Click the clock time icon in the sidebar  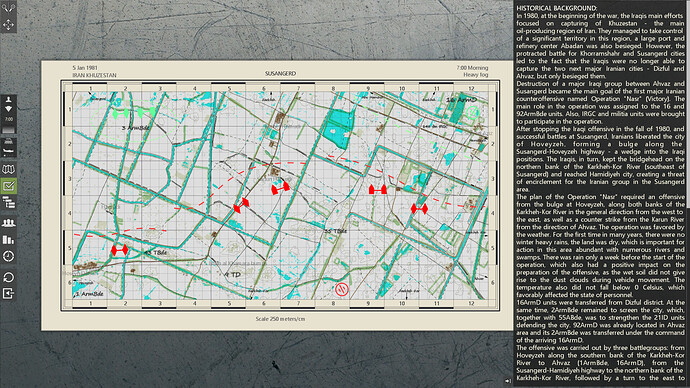click(8, 256)
